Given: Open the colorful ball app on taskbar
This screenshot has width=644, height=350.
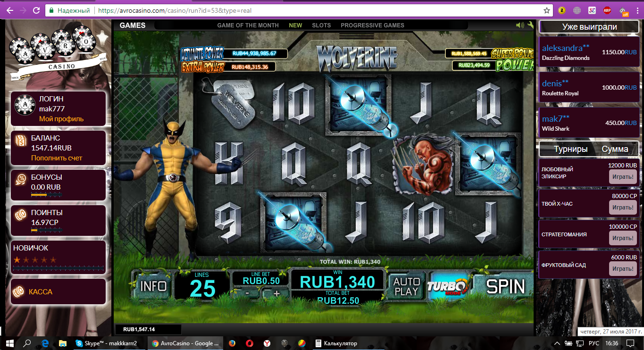Looking at the screenshot, I should pyautogui.click(x=302, y=343).
